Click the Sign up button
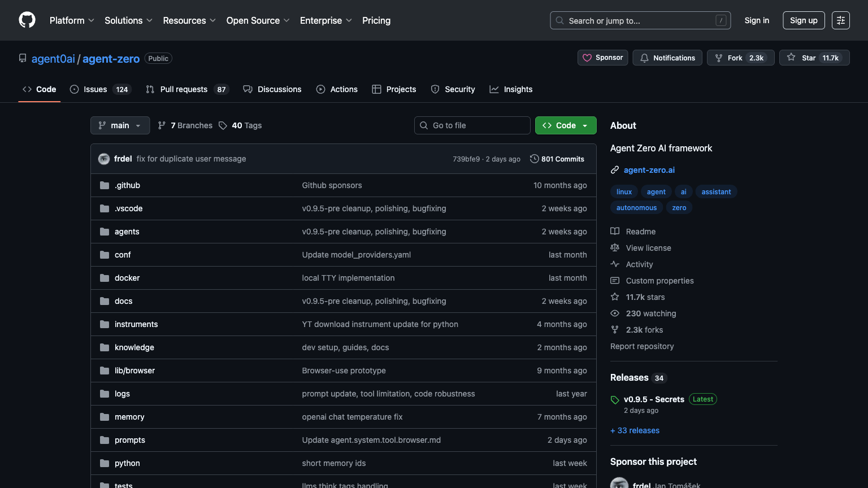The height and width of the screenshot is (488, 868). pos(803,20)
